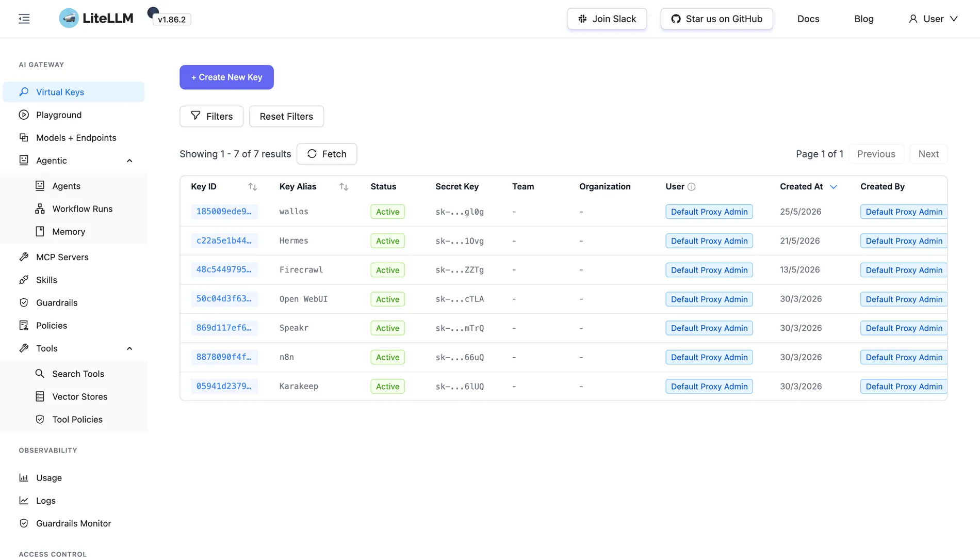Click the Search Tools magnifier icon

coord(40,374)
